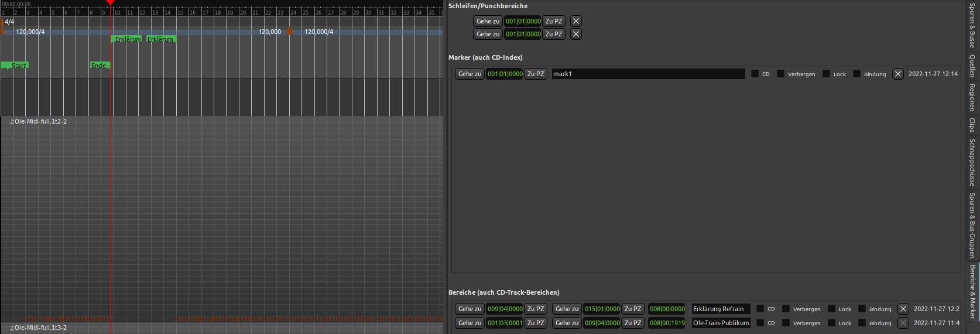This screenshot has height=334, width=980.
Task: Switch to the Regionen tab
Action: click(972, 97)
